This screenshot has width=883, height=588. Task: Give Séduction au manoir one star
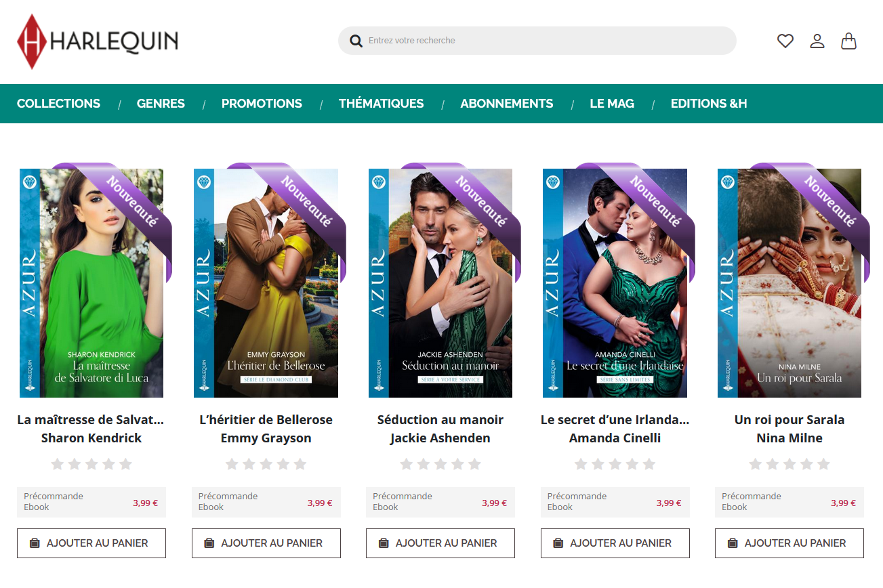pyautogui.click(x=407, y=464)
